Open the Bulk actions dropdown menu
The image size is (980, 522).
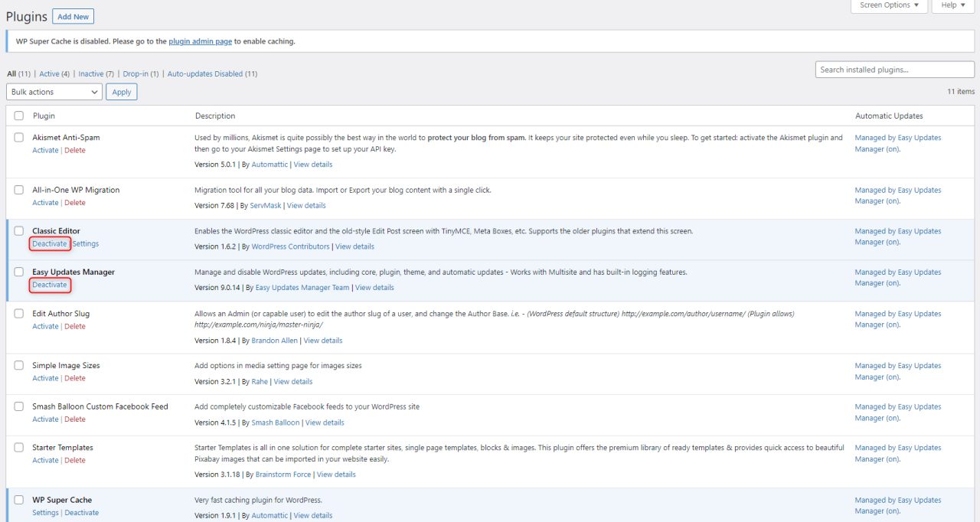point(54,91)
